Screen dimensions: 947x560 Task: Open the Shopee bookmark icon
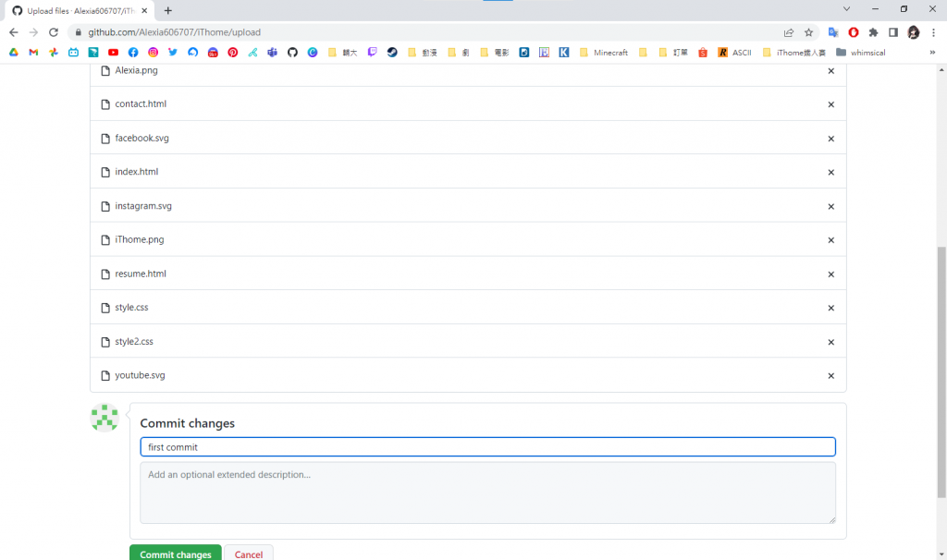click(703, 53)
